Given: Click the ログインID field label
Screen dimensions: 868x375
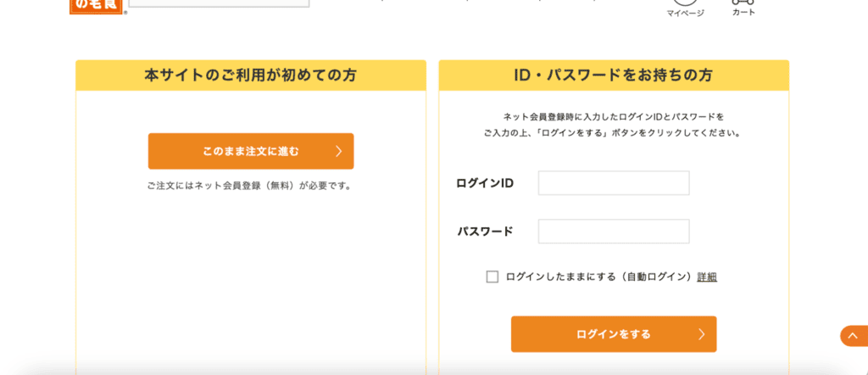Looking at the screenshot, I should point(485,183).
